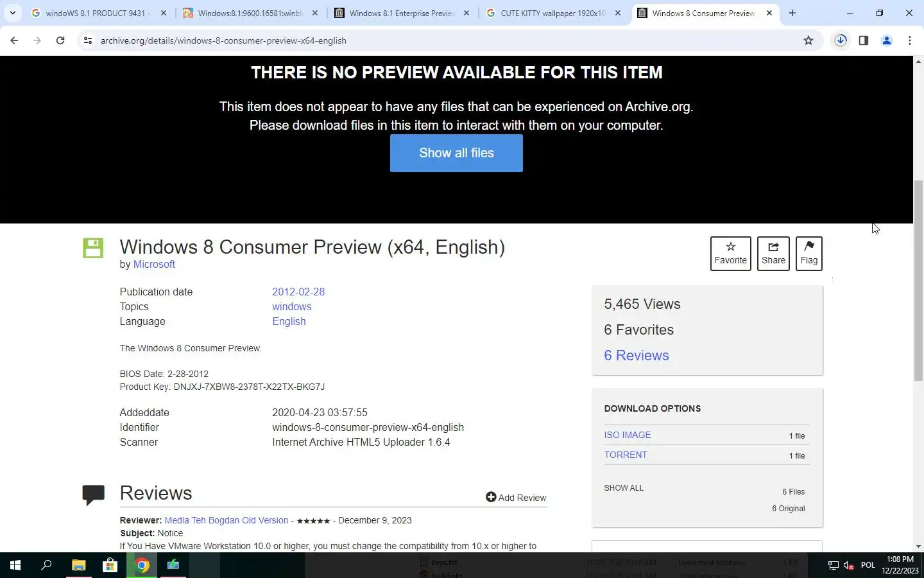Image resolution: width=924 pixels, height=578 pixels.
Task: Open the tab search dropdown arrow
Action: [12, 13]
